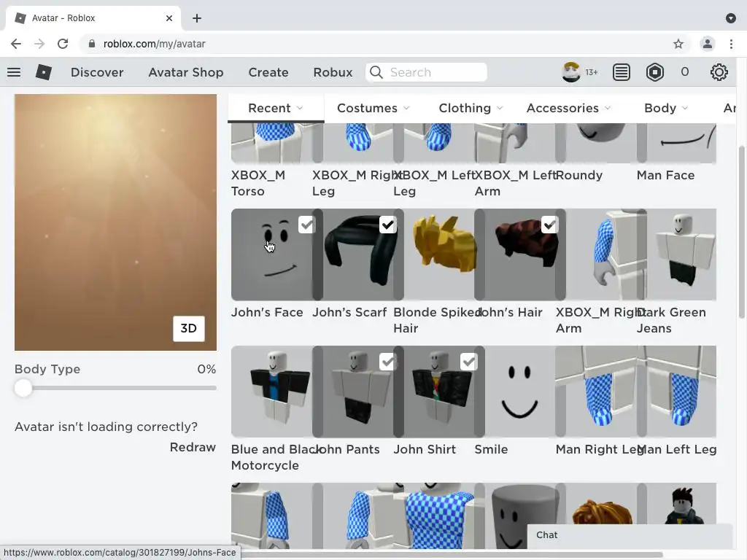747x560 pixels.
Task: Click the Body Type slider track
Action: 115,388
